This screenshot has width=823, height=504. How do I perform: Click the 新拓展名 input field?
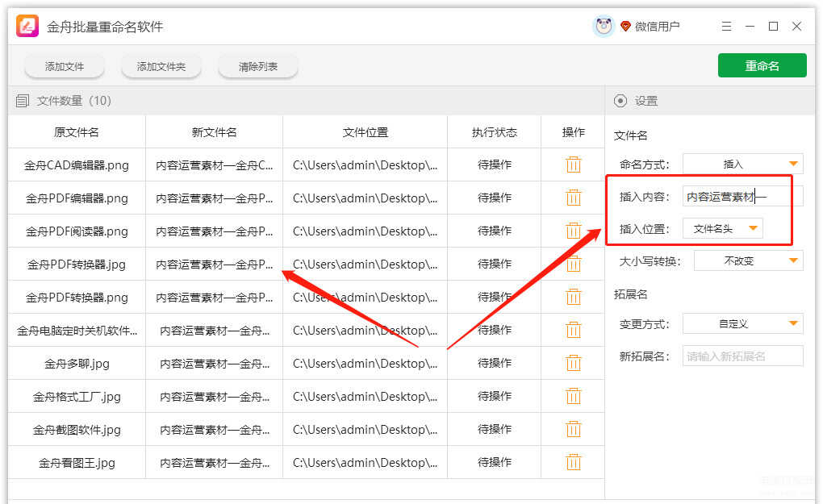tap(742, 356)
